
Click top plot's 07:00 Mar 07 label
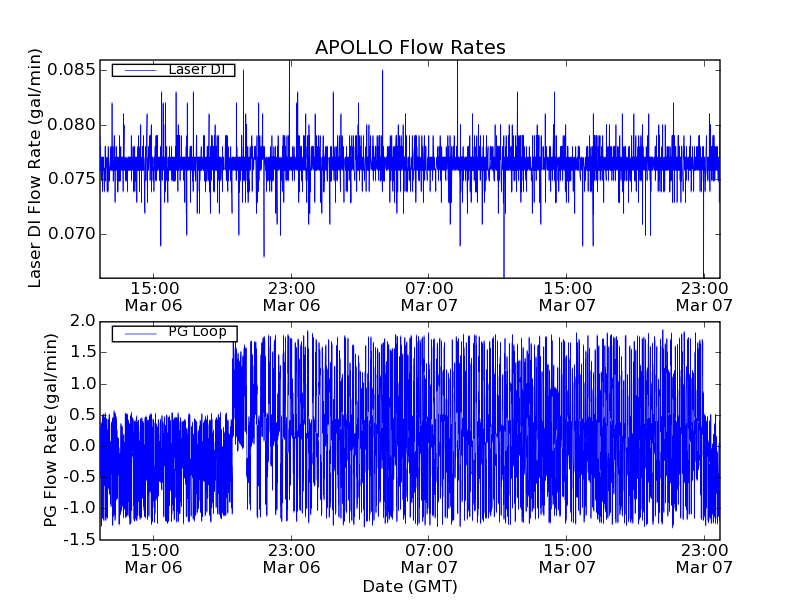tap(429, 297)
